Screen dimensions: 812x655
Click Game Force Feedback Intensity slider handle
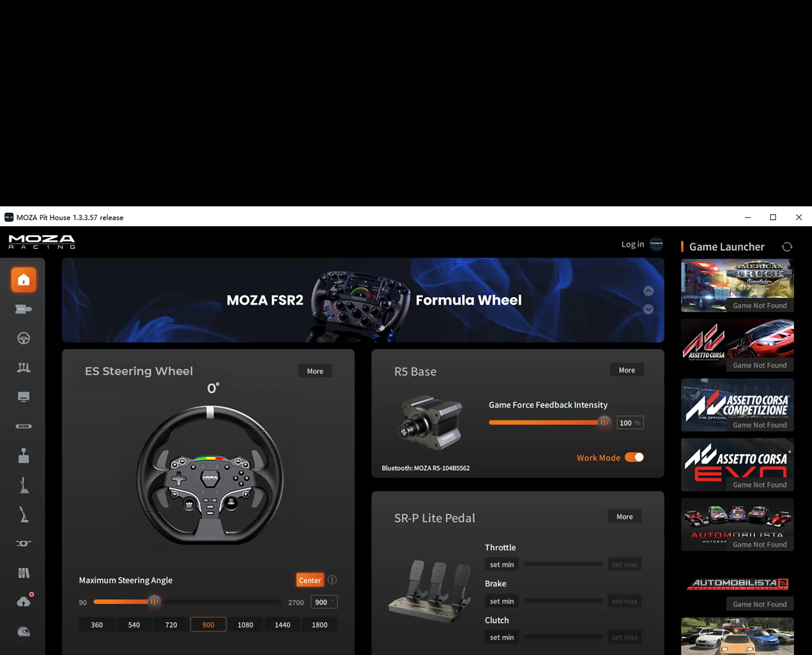[x=604, y=422]
